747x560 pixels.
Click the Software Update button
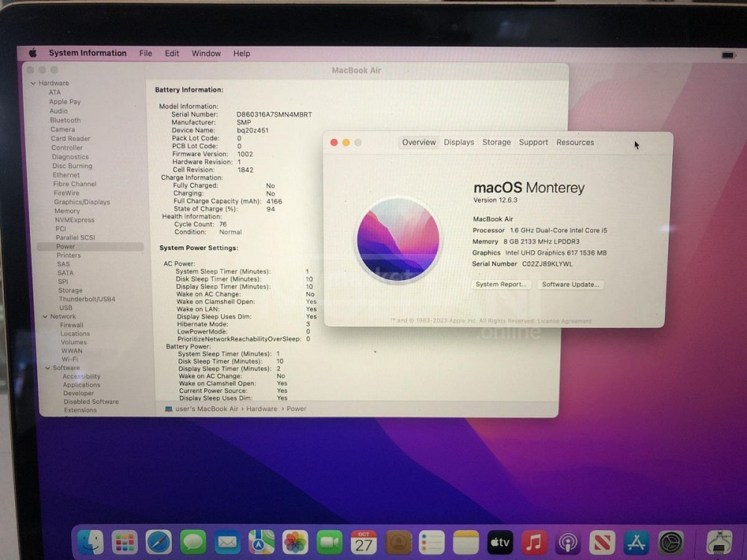(571, 284)
